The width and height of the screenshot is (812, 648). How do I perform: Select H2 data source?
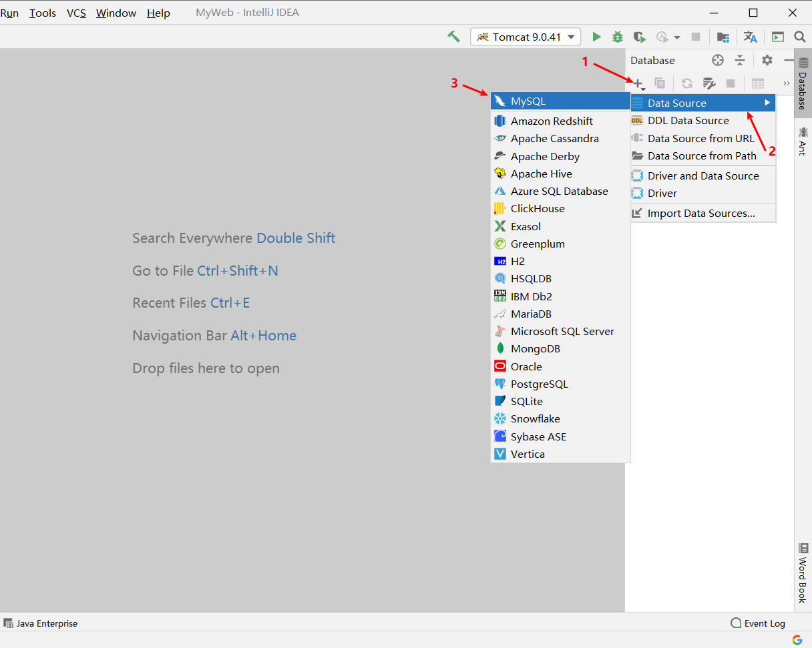(560, 262)
